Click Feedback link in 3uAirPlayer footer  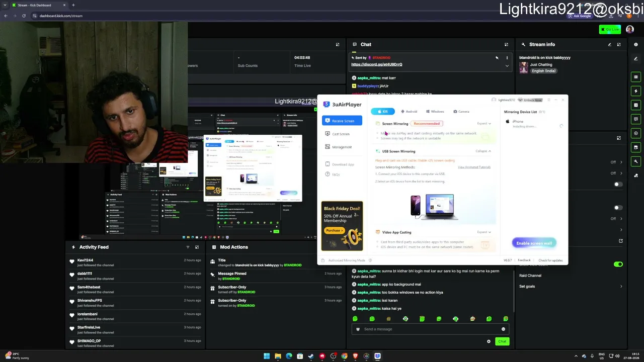524,260
